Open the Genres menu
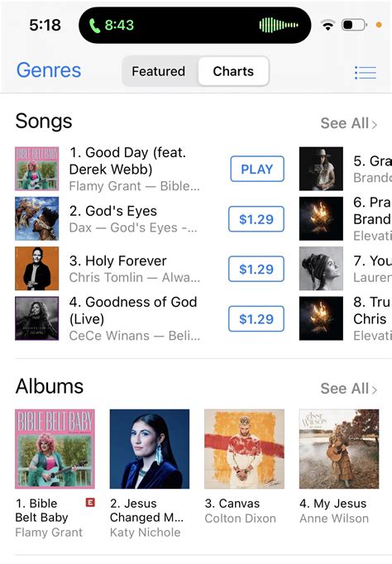The width and height of the screenshot is (392, 564). tap(49, 69)
